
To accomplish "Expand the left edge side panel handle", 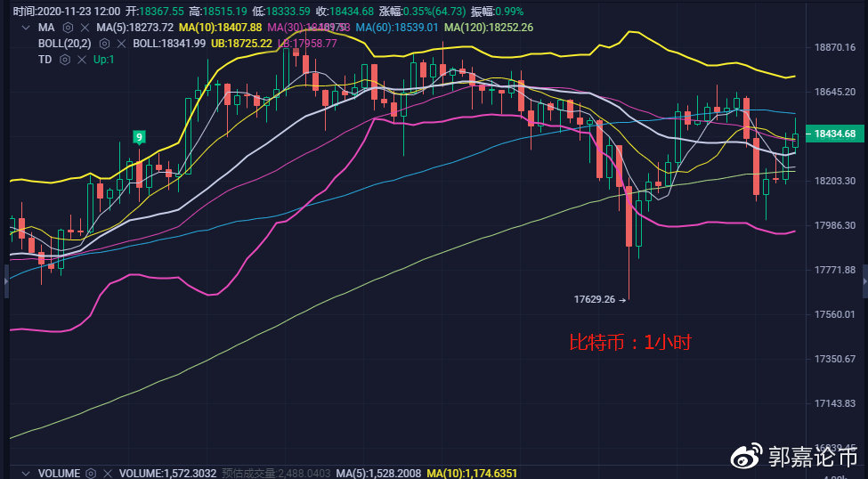I will point(6,281).
